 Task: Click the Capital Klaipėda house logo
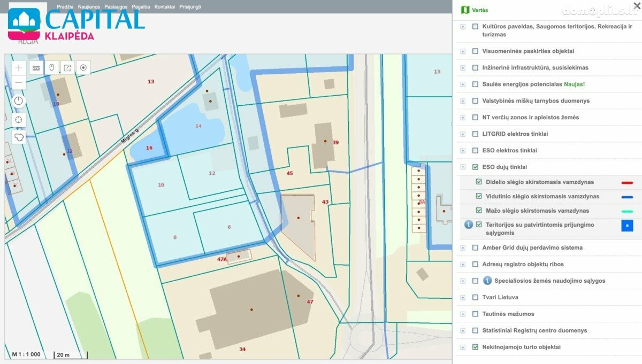coord(24,24)
